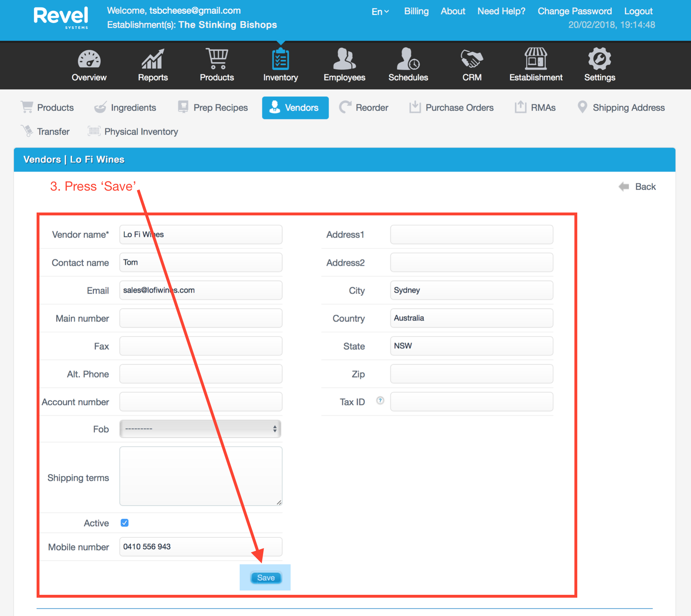Click the Back arrow icon
The image size is (691, 616).
coord(624,187)
